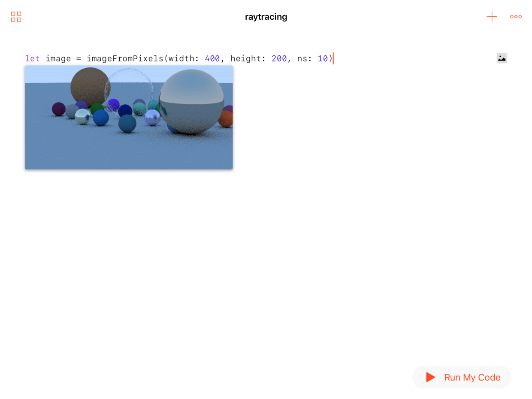Click the ns value 10

click(x=323, y=58)
